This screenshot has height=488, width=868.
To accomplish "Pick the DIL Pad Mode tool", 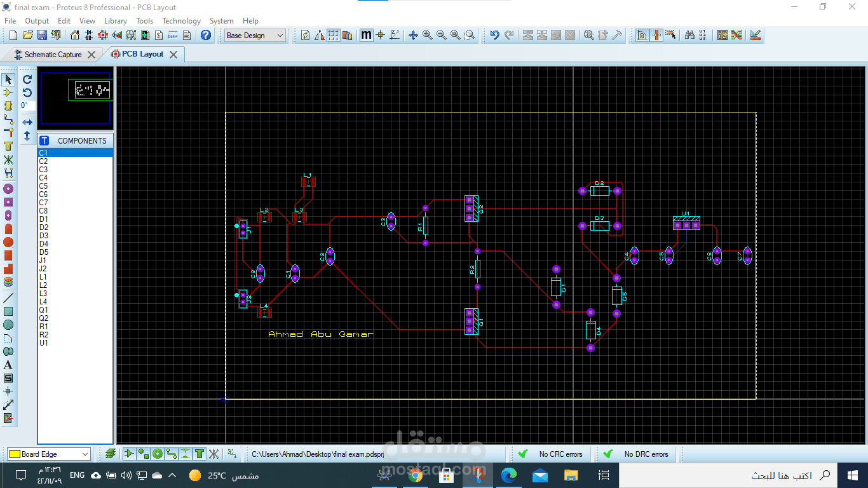I will click(x=8, y=215).
